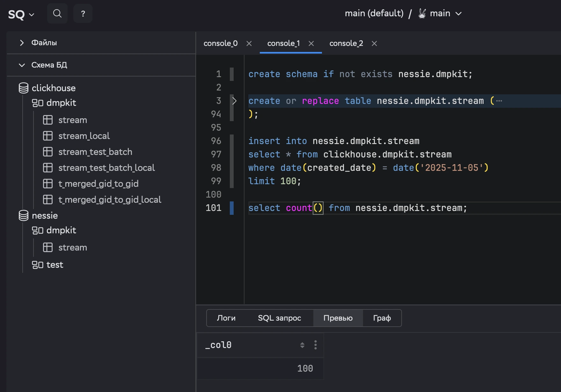Click the nessie database icon
This screenshot has height=392, width=561.
click(x=24, y=215)
